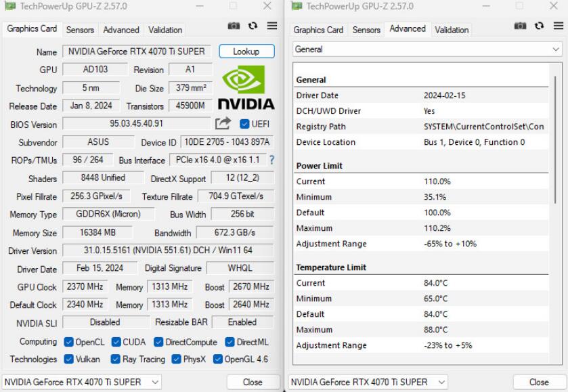Viewport: 568px width, 392px height.
Task: Open the Validation tab
Action: (165, 30)
